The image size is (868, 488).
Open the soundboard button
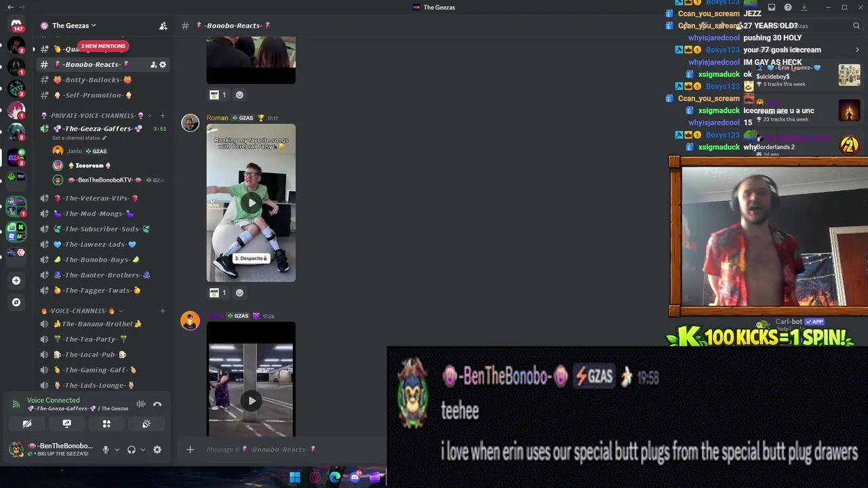(x=146, y=424)
